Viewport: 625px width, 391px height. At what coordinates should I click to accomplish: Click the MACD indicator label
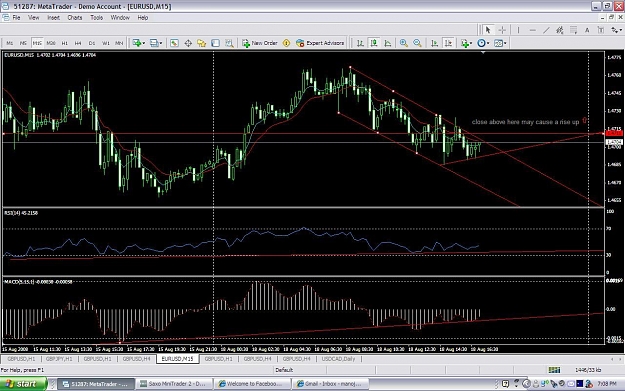(38, 282)
